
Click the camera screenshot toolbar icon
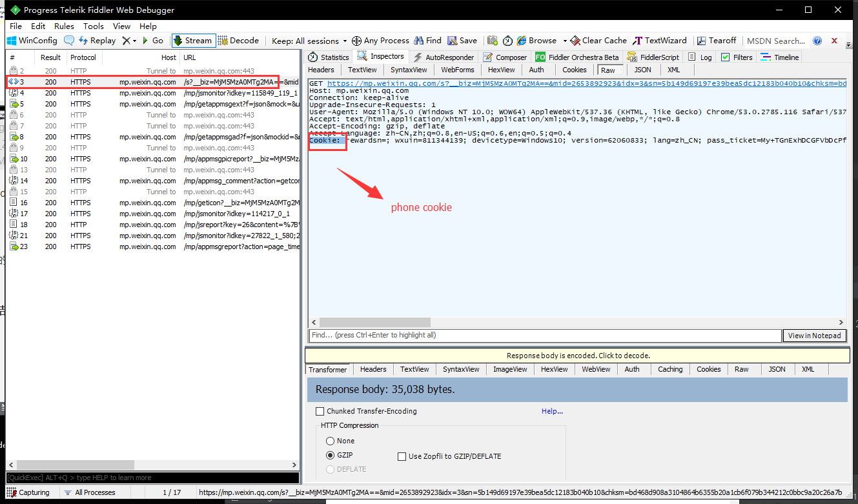493,41
